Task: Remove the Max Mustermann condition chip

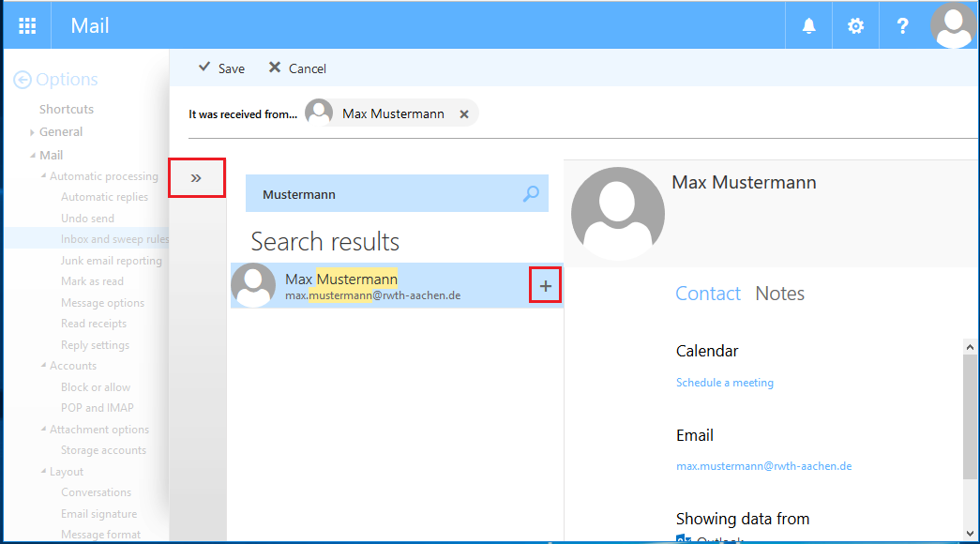Action: [464, 113]
